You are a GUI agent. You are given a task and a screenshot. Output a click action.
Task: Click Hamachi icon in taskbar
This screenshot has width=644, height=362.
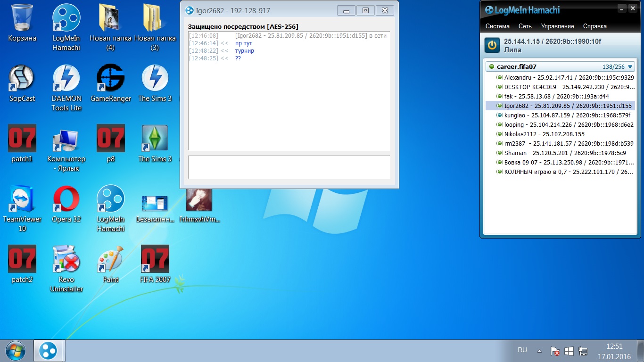pyautogui.click(x=48, y=351)
